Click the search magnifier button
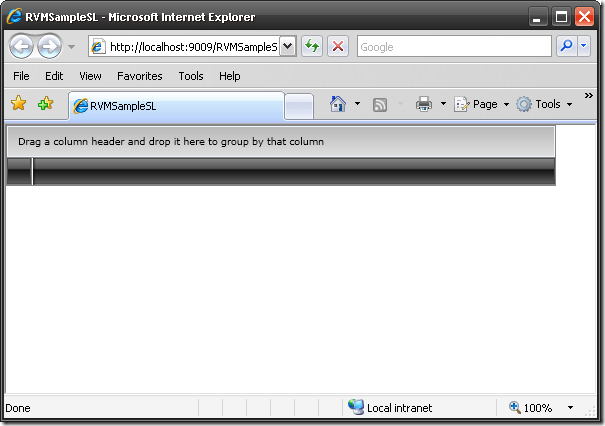 (x=565, y=46)
